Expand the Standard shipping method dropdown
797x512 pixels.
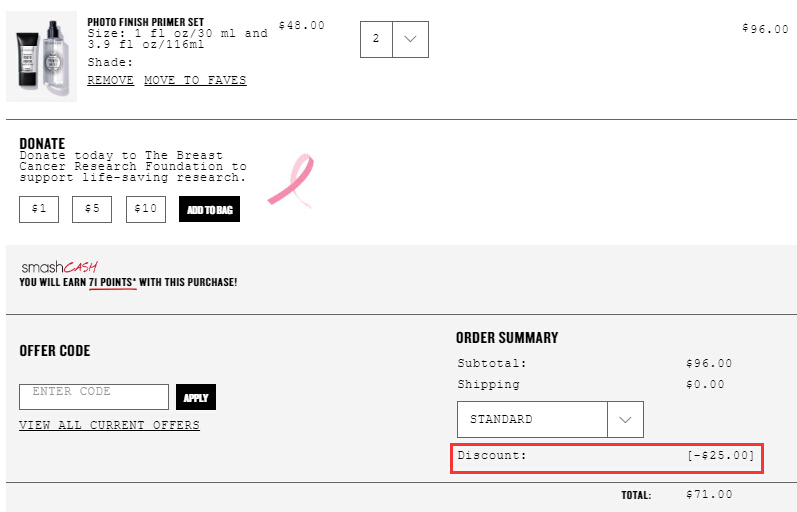550,419
